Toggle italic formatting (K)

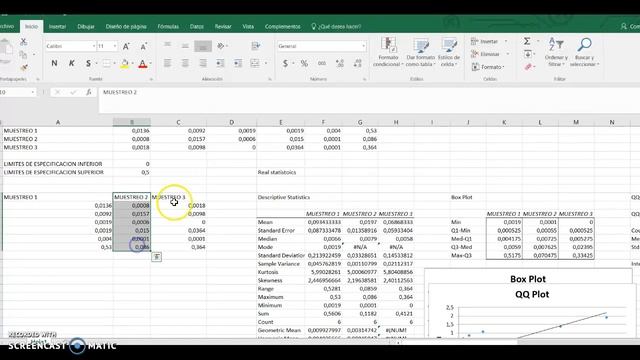coord(71,63)
